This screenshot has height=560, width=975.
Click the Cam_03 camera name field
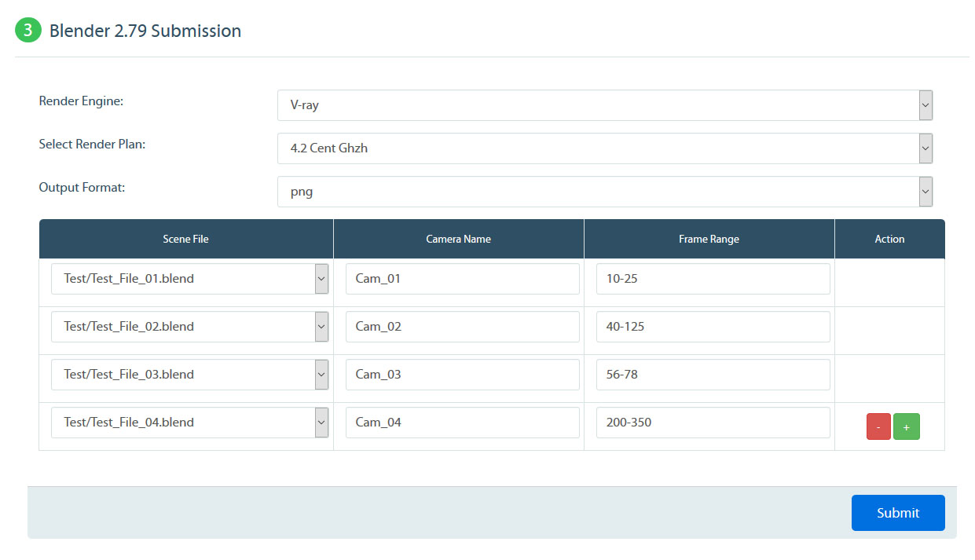click(x=462, y=375)
